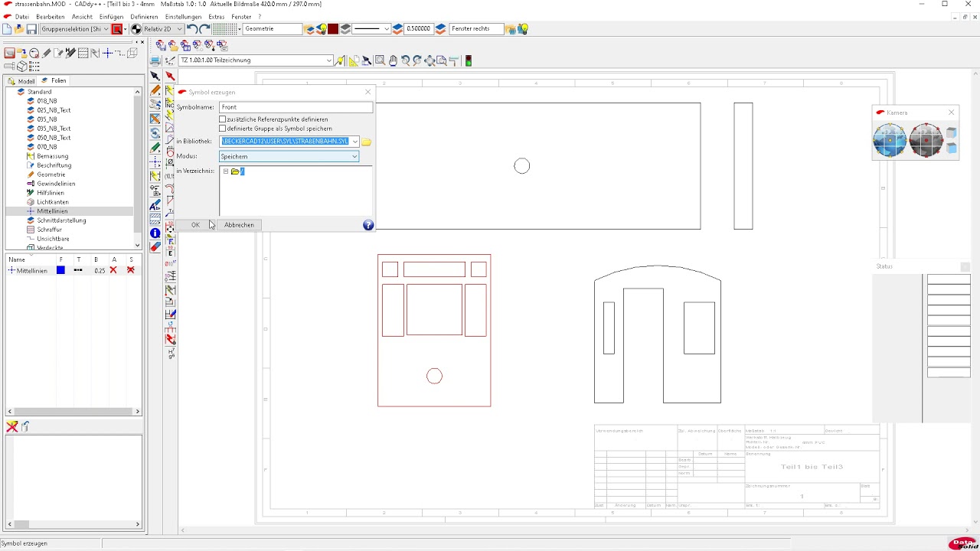Select the zoom window magnifier tool
Screen dimensions: 980x551
point(380,60)
